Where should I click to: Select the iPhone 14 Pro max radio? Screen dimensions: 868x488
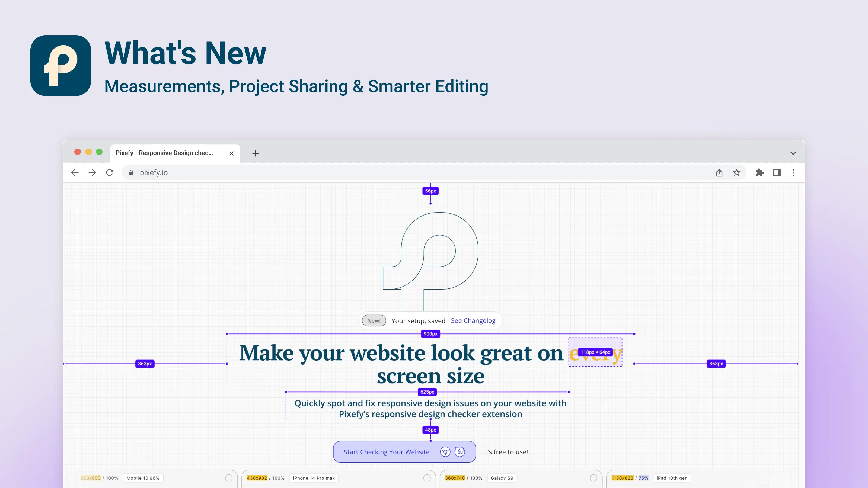(427, 478)
